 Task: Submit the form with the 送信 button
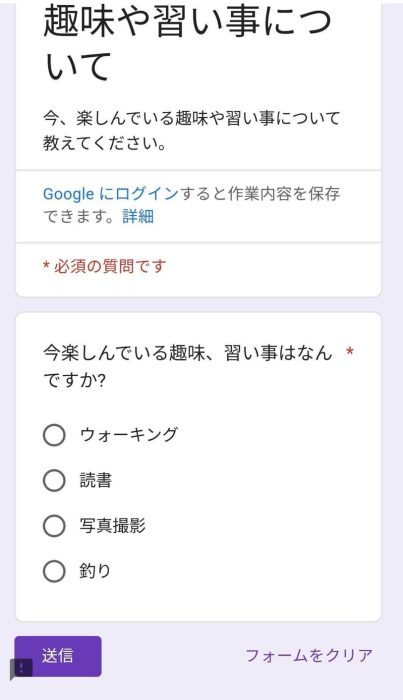tap(58, 656)
